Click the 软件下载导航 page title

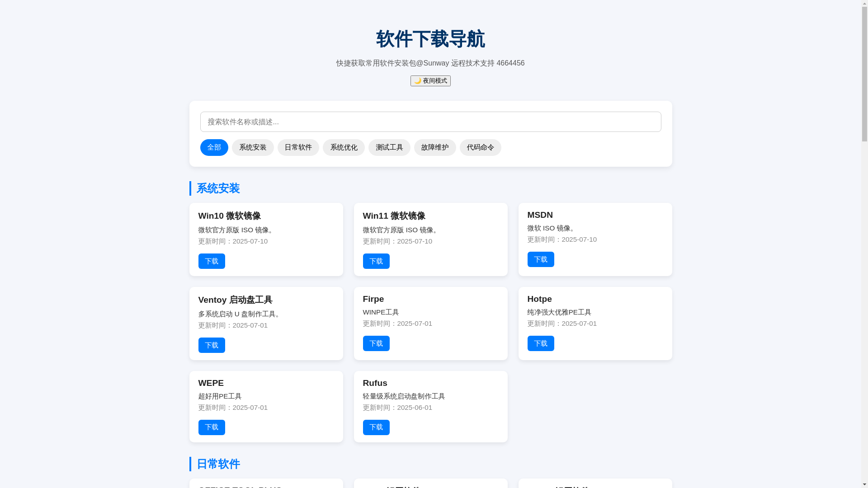point(430,39)
